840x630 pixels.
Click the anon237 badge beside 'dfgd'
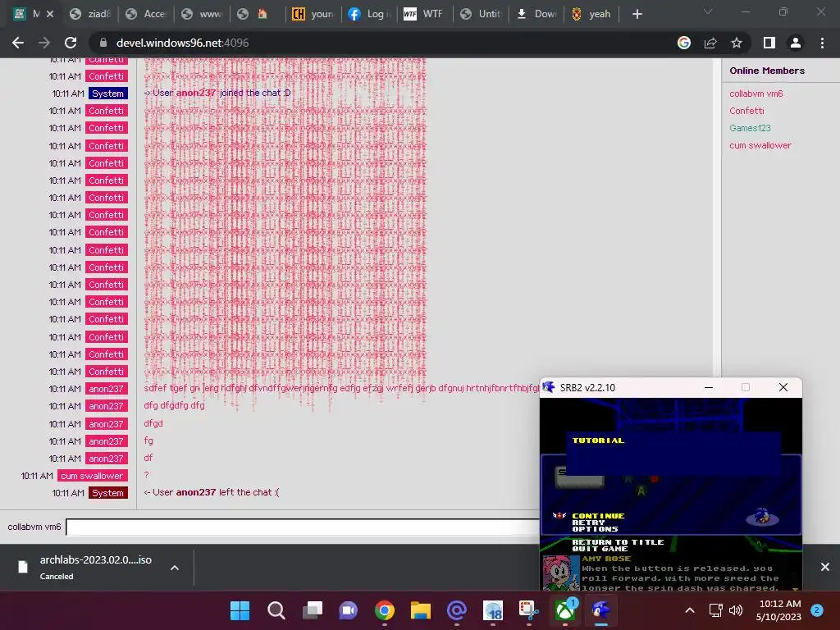point(106,424)
